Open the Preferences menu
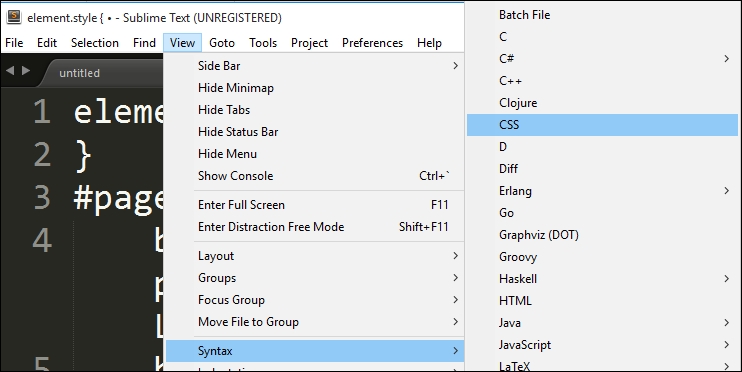Image resolution: width=742 pixels, height=372 pixels. pos(372,43)
